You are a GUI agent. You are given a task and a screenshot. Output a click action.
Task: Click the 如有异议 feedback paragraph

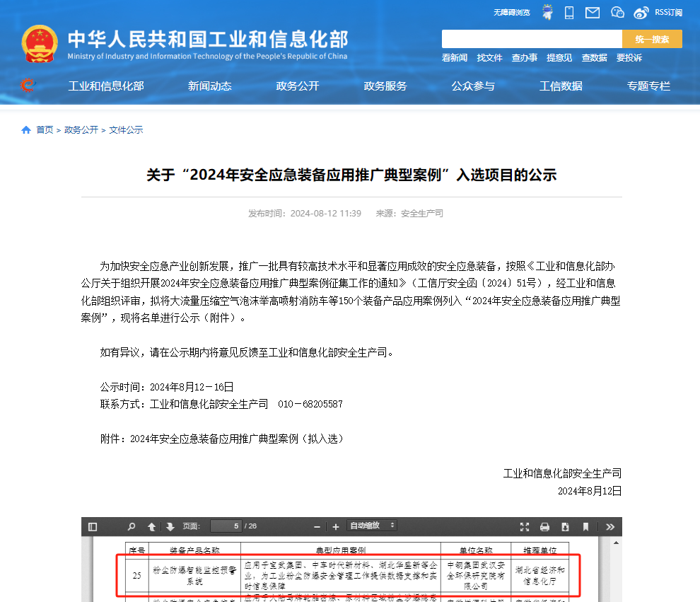247,352
